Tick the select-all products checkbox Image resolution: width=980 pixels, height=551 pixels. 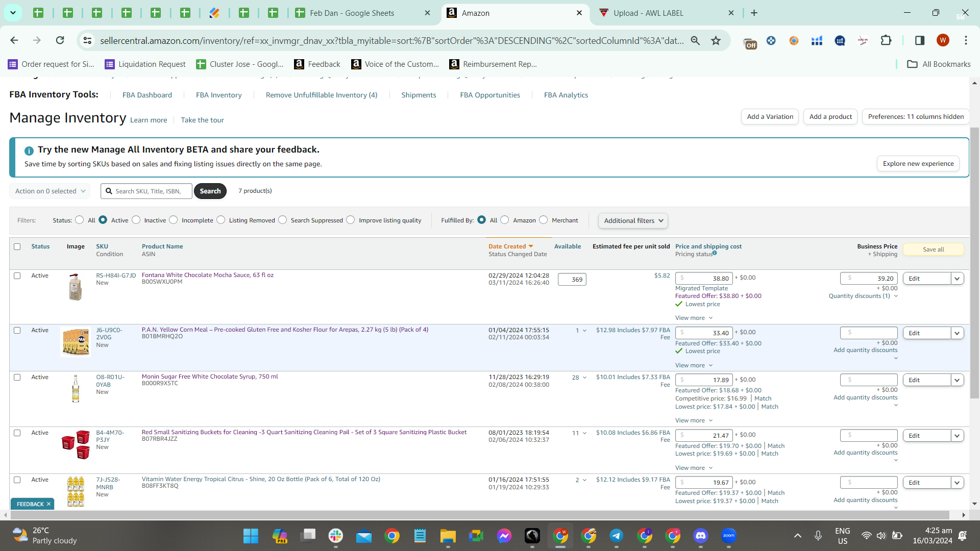17,247
